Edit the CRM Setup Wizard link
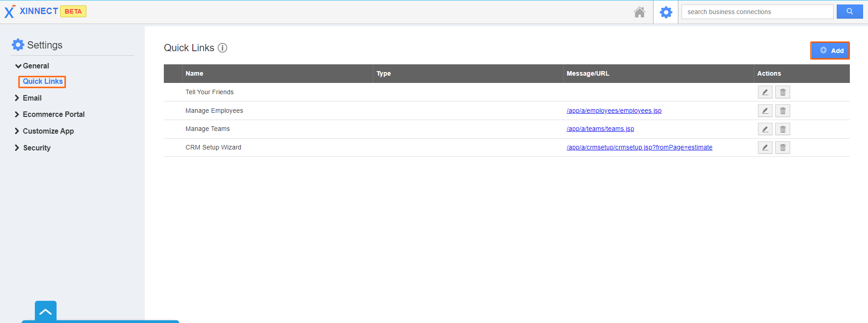The height and width of the screenshot is (323, 868). pyautogui.click(x=765, y=147)
